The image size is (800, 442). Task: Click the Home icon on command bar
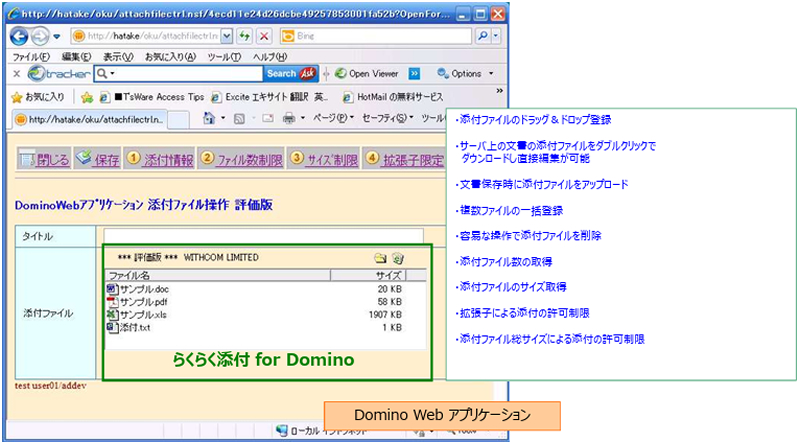(x=209, y=118)
